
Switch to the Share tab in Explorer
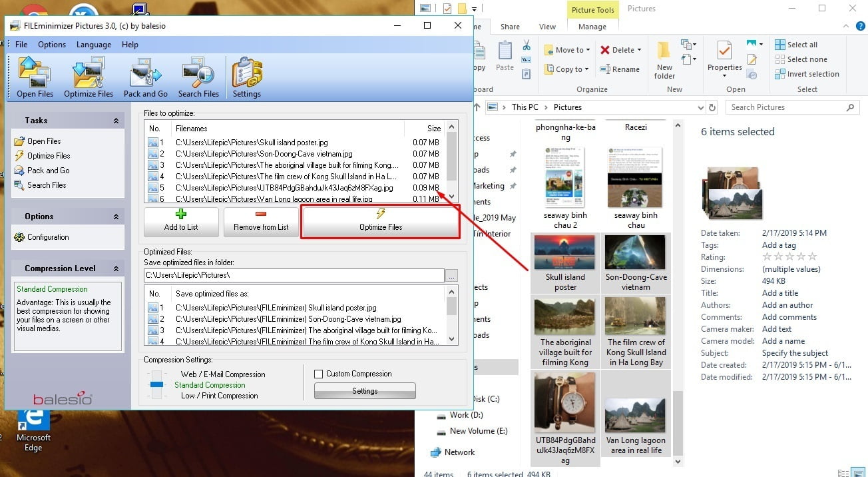tap(511, 27)
